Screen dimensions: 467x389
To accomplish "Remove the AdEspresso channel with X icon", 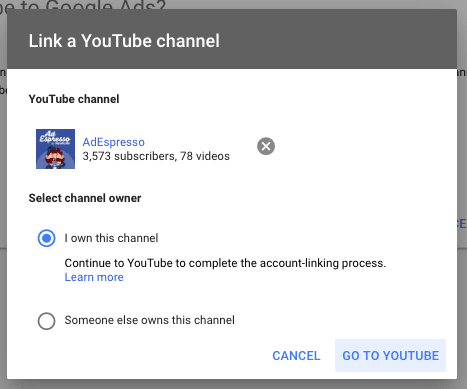I will coord(266,146).
